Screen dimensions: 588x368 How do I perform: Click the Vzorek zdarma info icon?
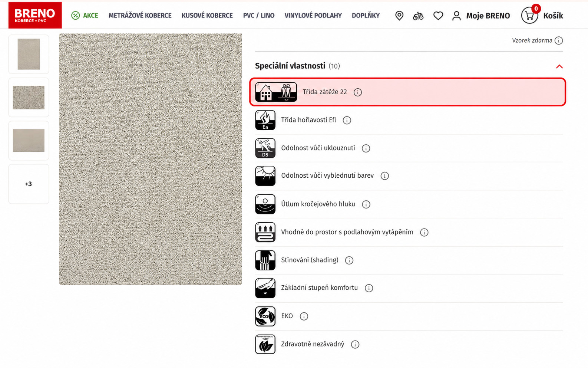(x=559, y=40)
